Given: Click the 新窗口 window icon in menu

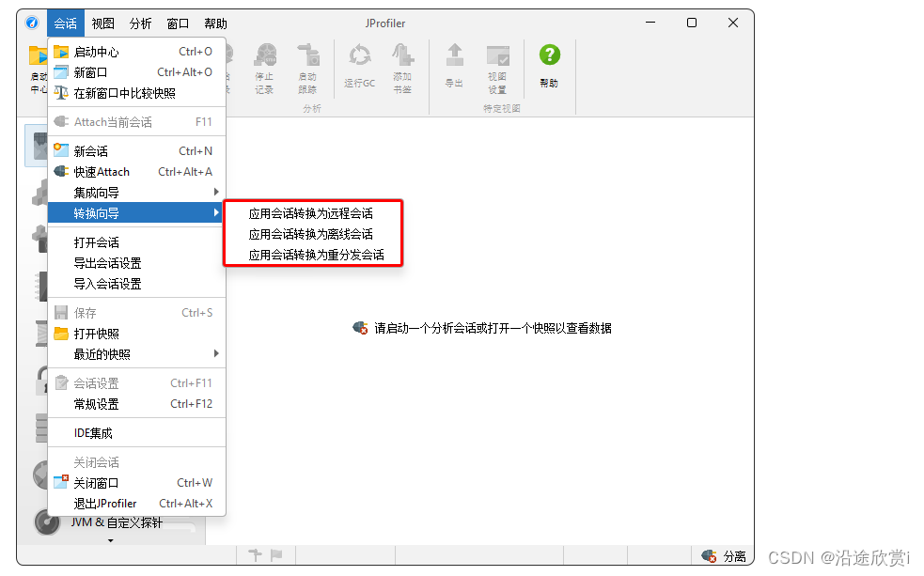Looking at the screenshot, I should (x=61, y=72).
